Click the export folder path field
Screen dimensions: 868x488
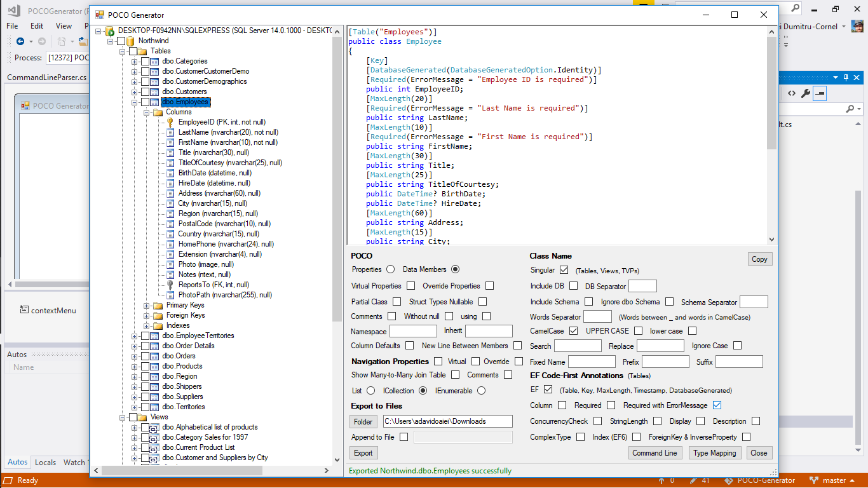447,421
